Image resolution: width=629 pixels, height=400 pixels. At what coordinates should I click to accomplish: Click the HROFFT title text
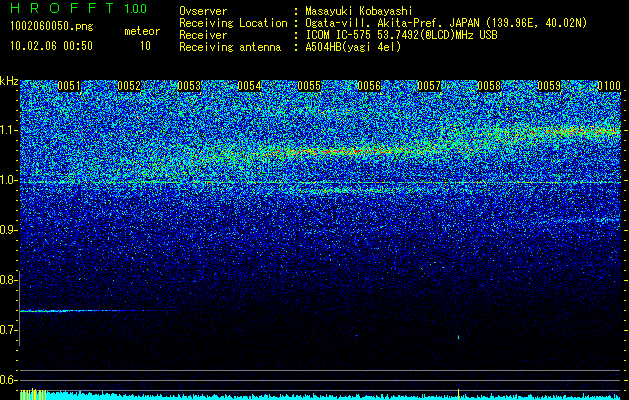[62, 8]
